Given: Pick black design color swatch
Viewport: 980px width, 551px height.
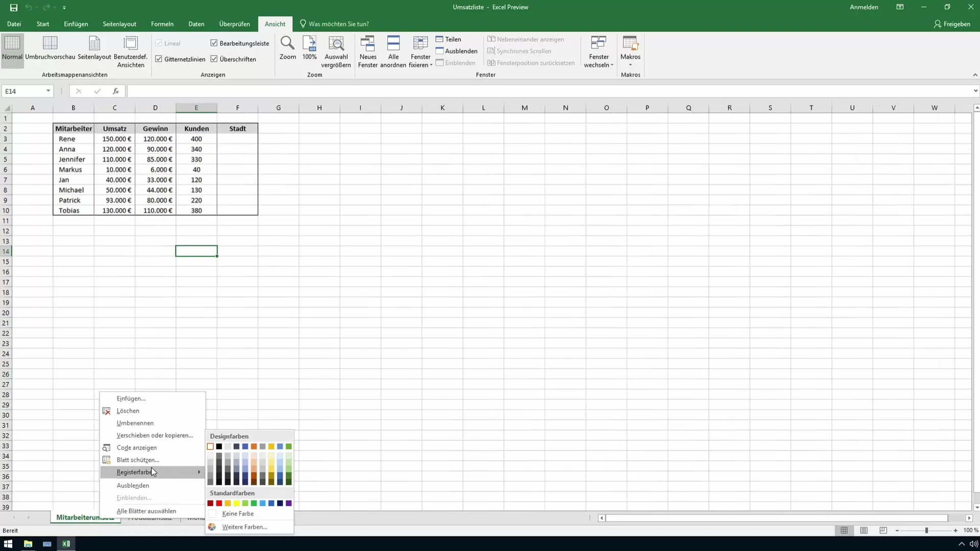Looking at the screenshot, I should [219, 446].
